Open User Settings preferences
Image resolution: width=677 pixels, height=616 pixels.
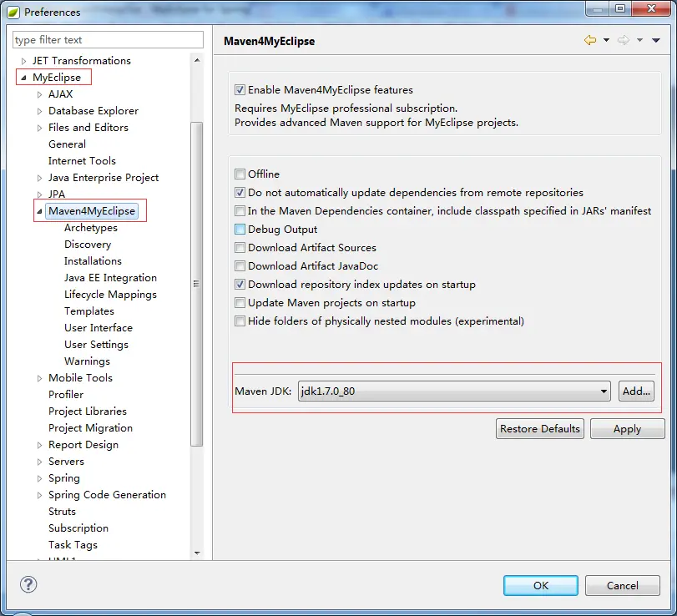click(96, 345)
